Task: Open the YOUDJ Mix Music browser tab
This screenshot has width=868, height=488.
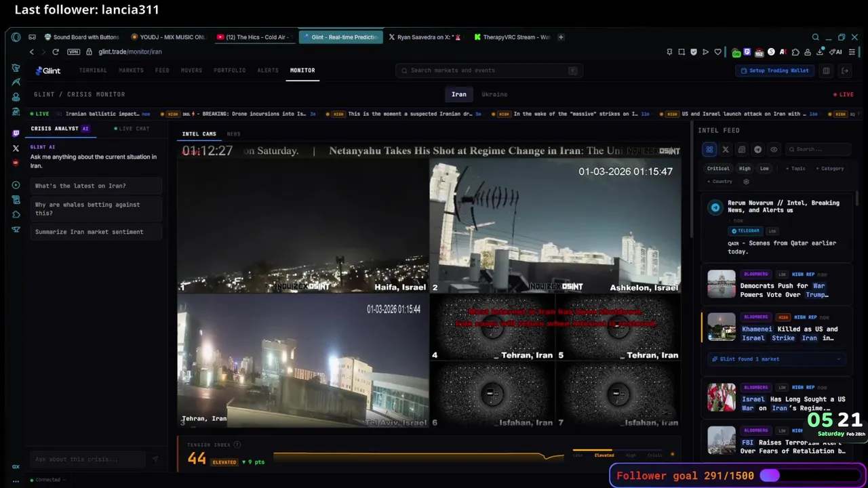Action: pyautogui.click(x=168, y=37)
